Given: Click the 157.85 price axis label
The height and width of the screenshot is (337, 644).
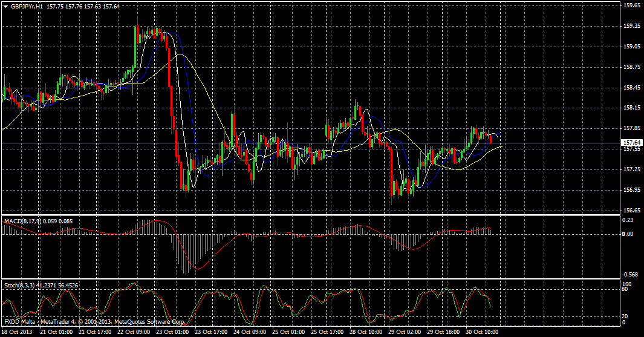Looking at the screenshot, I should (632, 128).
